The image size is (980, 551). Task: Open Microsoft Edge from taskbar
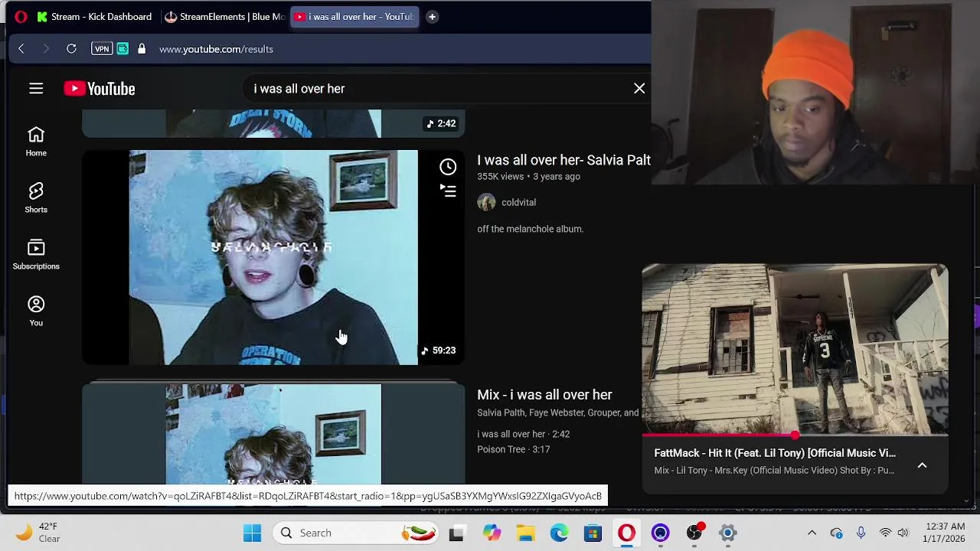click(559, 533)
